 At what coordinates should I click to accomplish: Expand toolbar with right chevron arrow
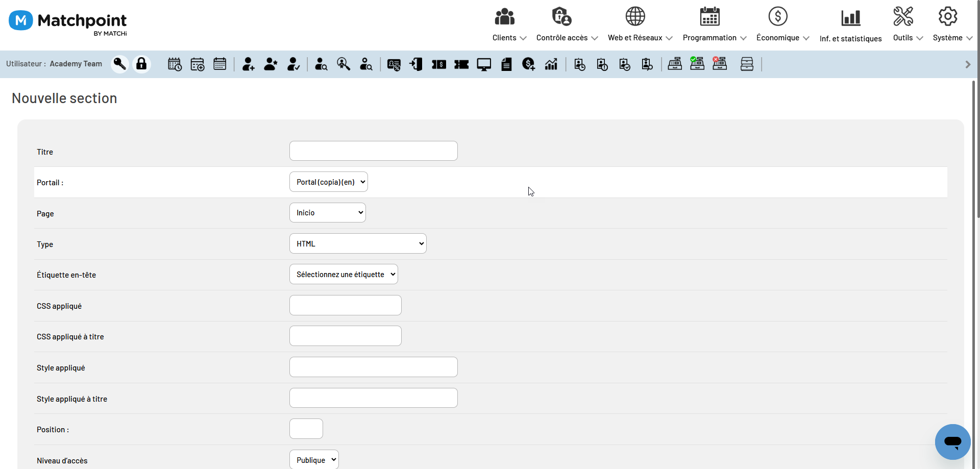pos(968,64)
